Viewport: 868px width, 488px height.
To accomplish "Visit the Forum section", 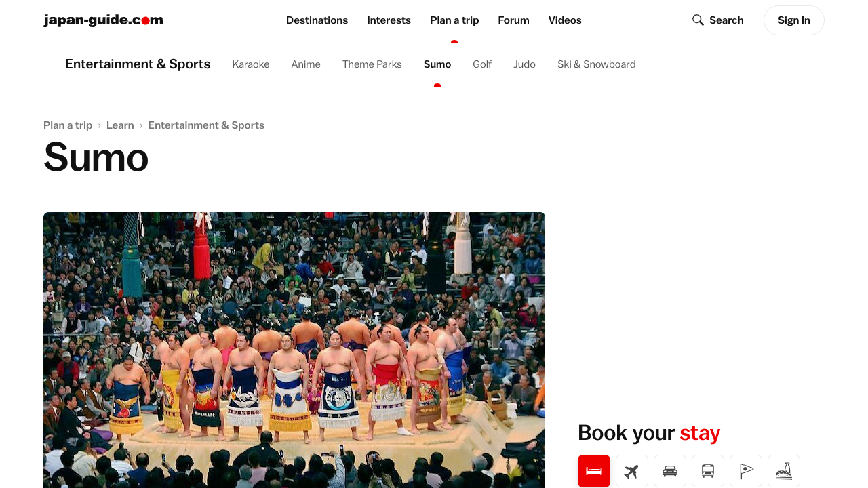I will pyautogui.click(x=513, y=20).
